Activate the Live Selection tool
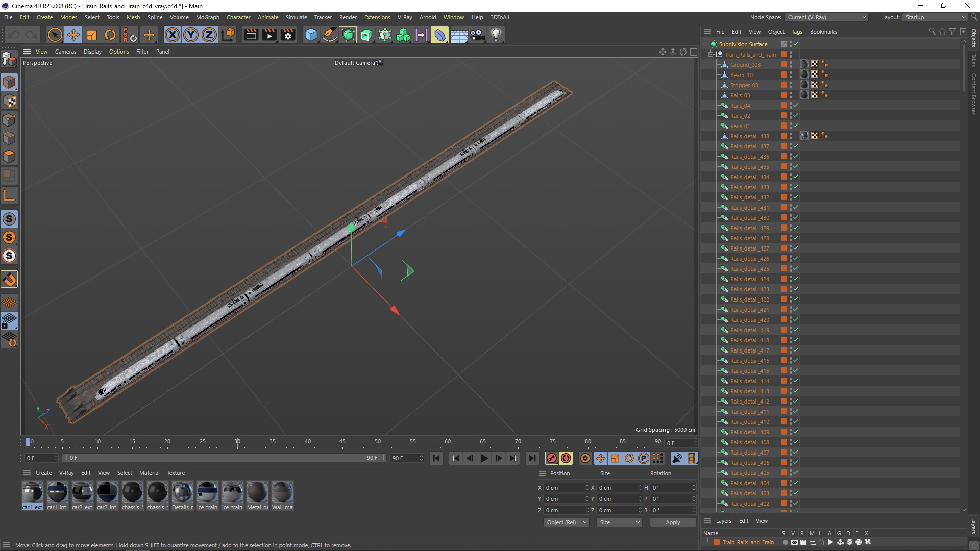Screen dimensions: 980x551 (x=55, y=35)
